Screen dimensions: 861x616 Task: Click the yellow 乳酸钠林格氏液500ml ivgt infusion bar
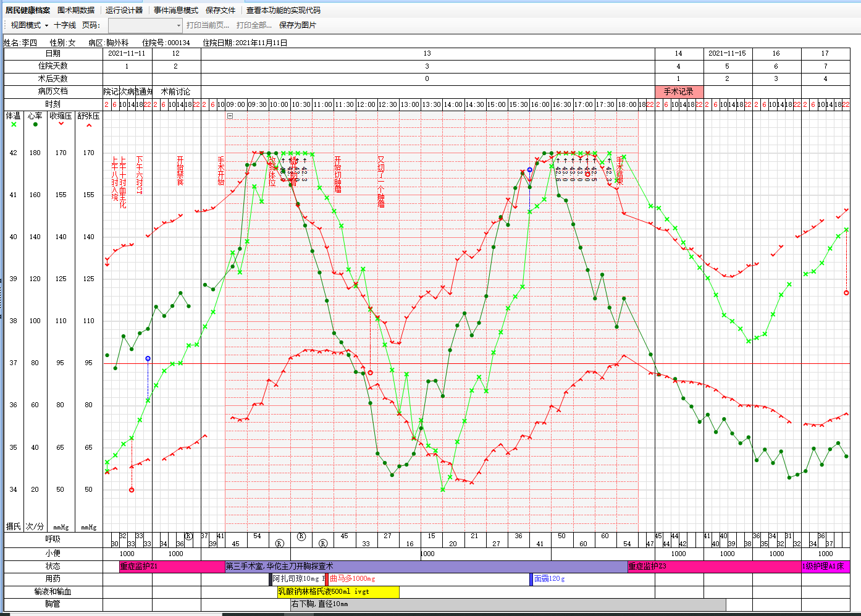coord(338,592)
